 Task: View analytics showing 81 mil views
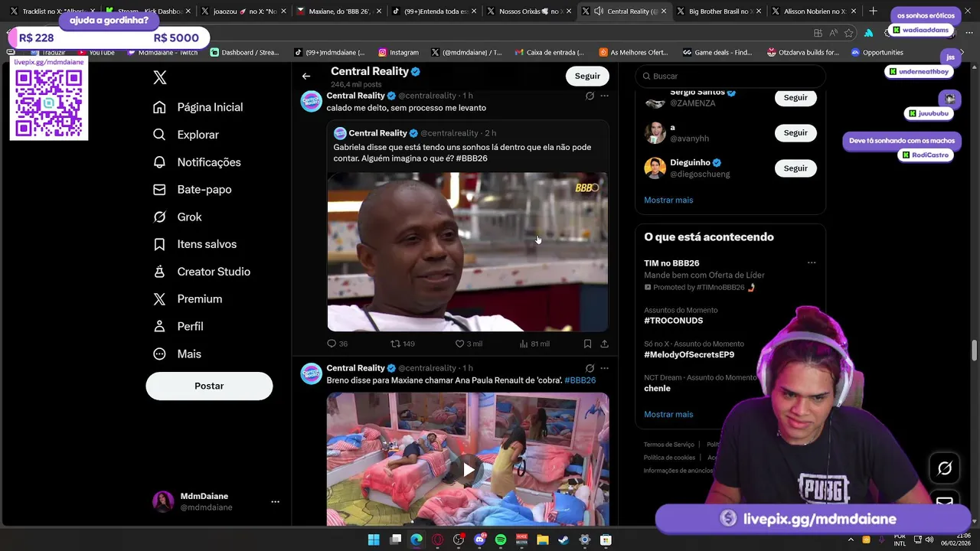(x=534, y=344)
